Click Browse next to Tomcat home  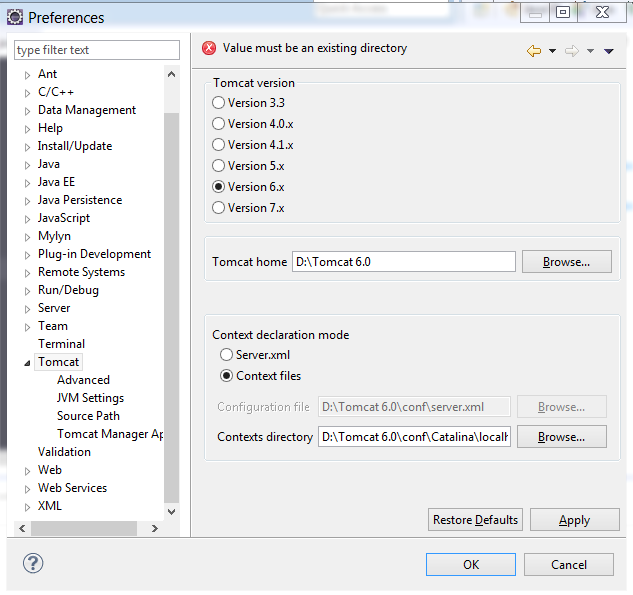pyautogui.click(x=566, y=262)
